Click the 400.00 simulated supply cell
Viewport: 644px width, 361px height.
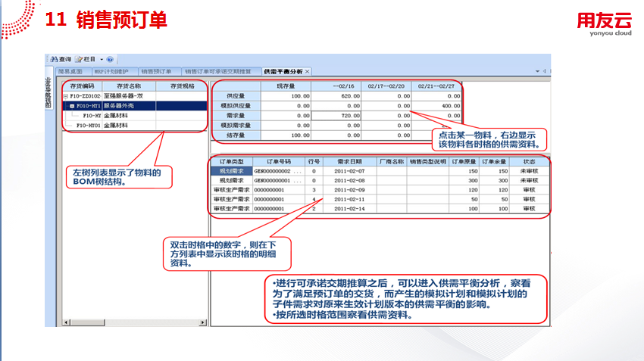[436, 106]
